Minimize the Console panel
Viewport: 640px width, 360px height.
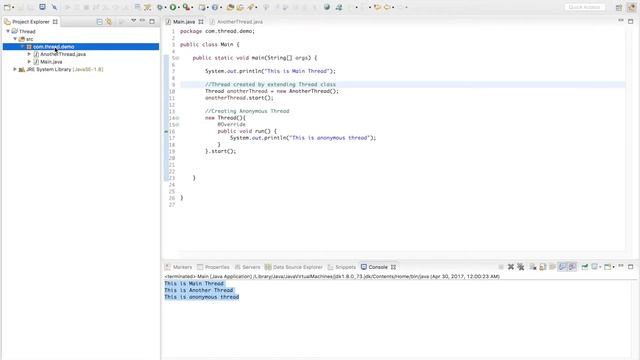coord(621,266)
